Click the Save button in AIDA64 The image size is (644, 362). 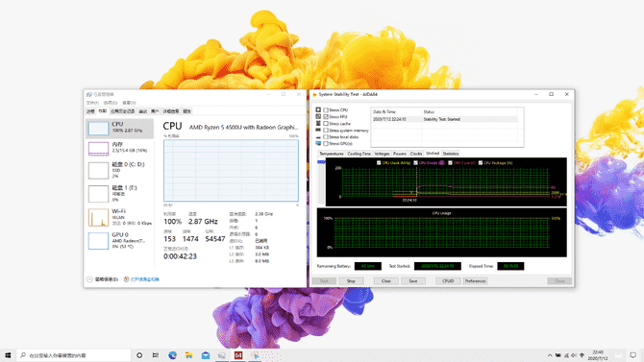pos(413,281)
